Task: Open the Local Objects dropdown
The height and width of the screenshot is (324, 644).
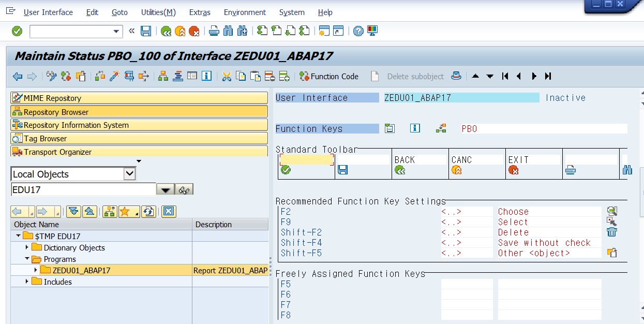Action: (x=130, y=174)
